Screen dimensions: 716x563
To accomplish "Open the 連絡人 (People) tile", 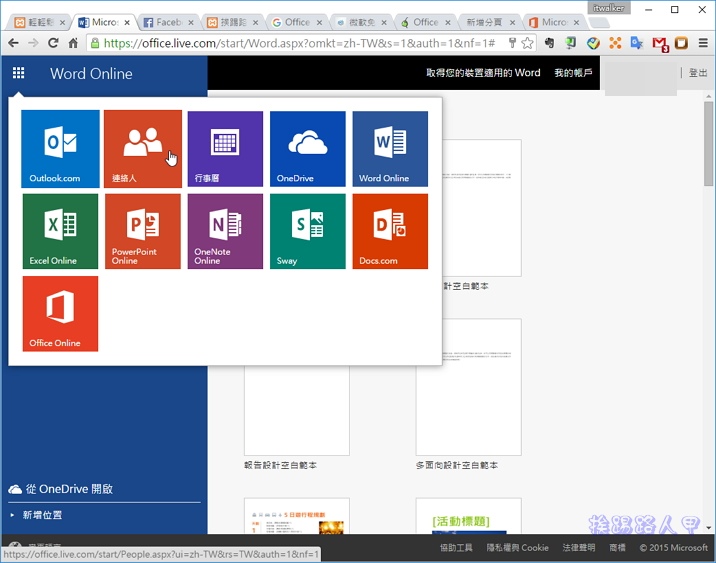I will 143,149.
